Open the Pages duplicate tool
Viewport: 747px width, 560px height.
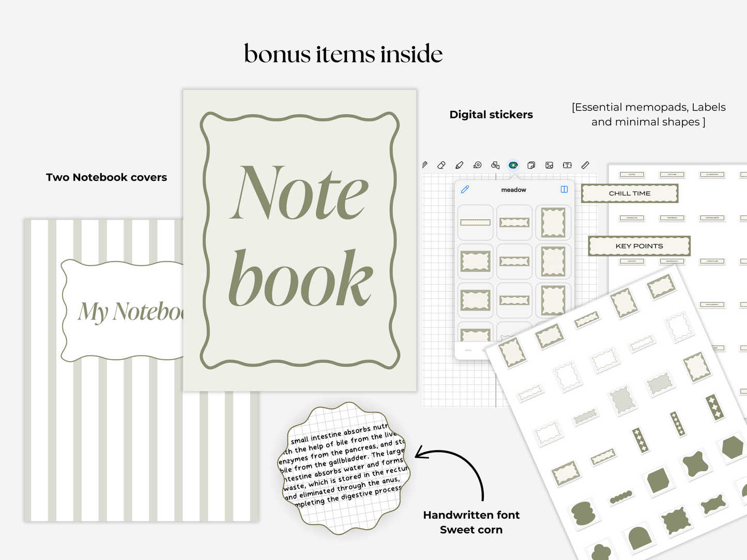tap(531, 165)
